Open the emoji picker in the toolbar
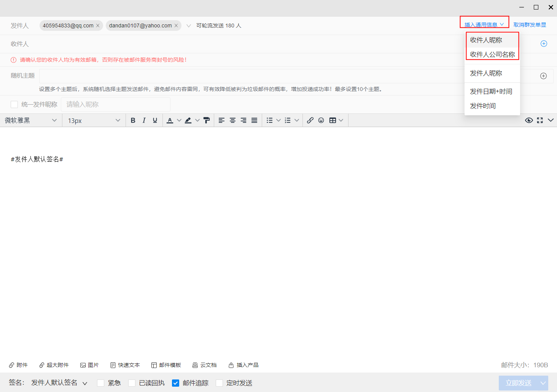 [x=321, y=120]
